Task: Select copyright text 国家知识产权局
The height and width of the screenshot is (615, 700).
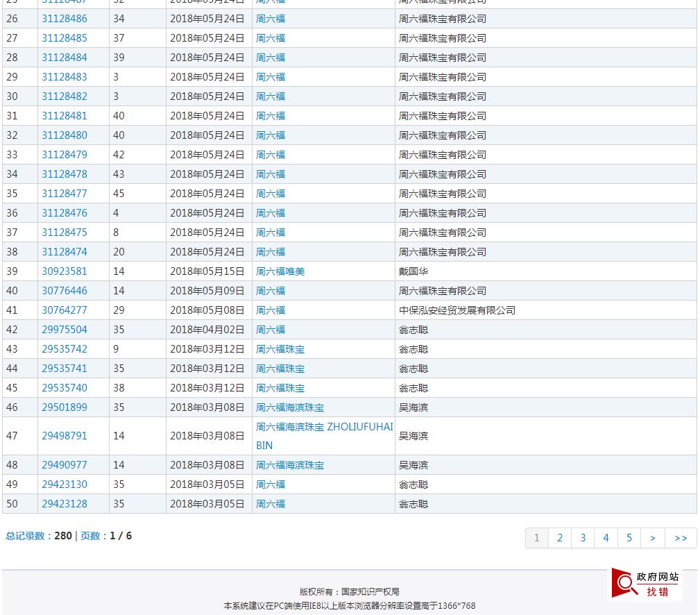Action: pyautogui.click(x=370, y=592)
